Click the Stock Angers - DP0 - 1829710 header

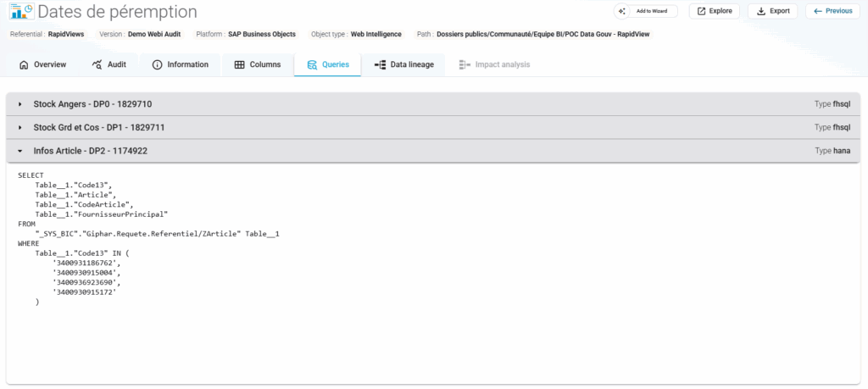click(x=433, y=104)
